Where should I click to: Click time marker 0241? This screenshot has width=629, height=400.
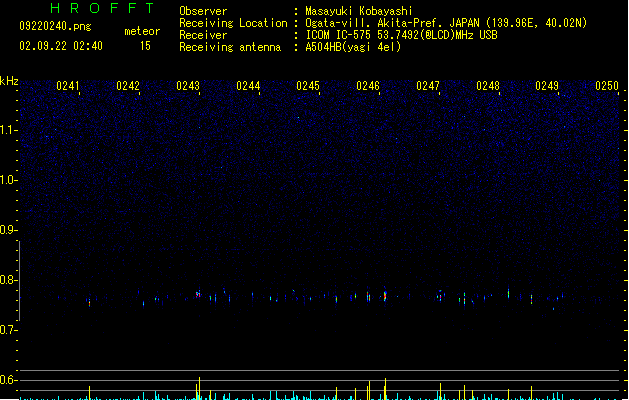click(68, 86)
